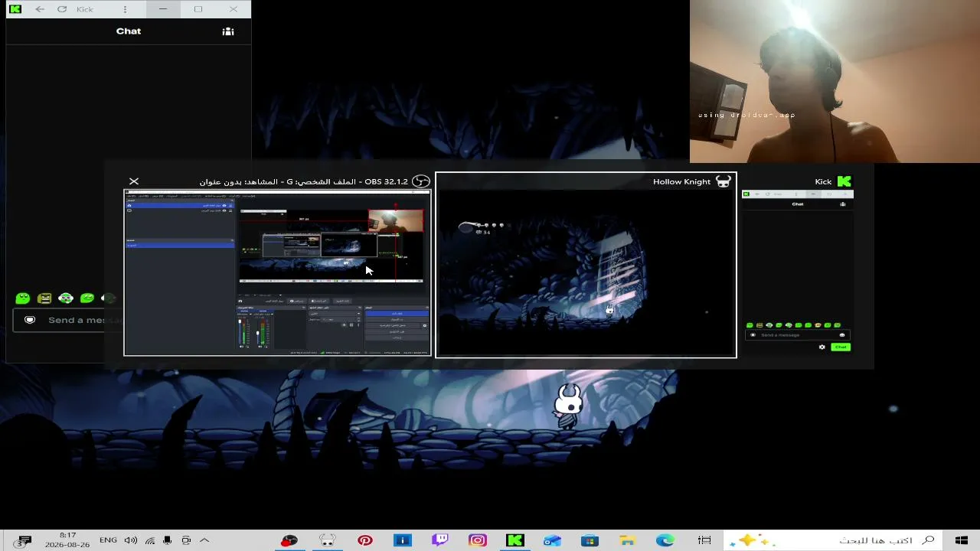Image resolution: width=980 pixels, height=551 pixels.
Task: Select the OBS 32.1.2 title in task switcher
Action: [304, 182]
